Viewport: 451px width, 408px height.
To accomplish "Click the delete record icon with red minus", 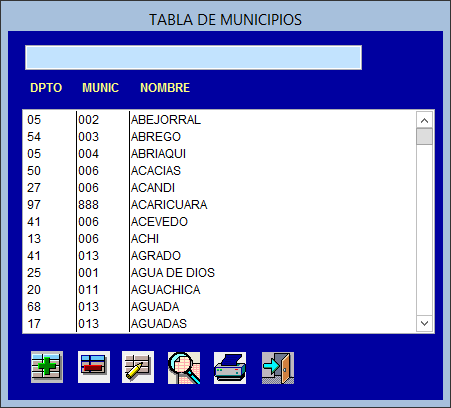I will 94,367.
